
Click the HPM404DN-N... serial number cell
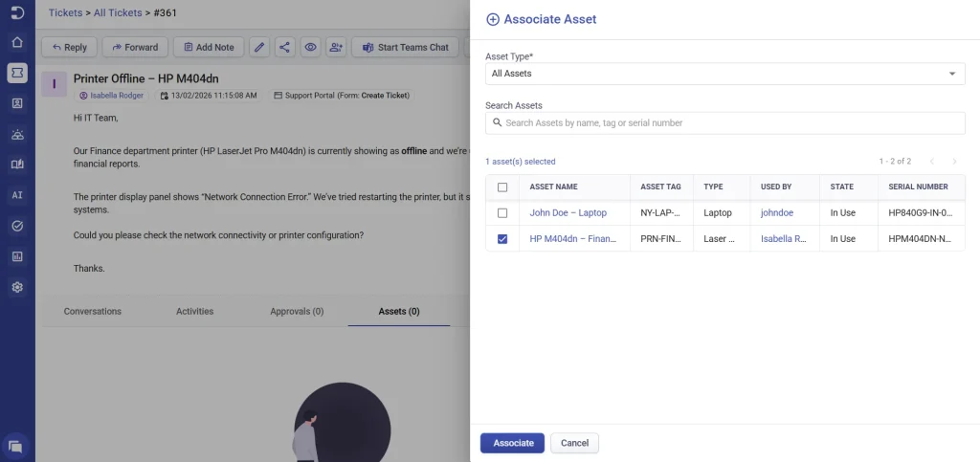point(920,239)
